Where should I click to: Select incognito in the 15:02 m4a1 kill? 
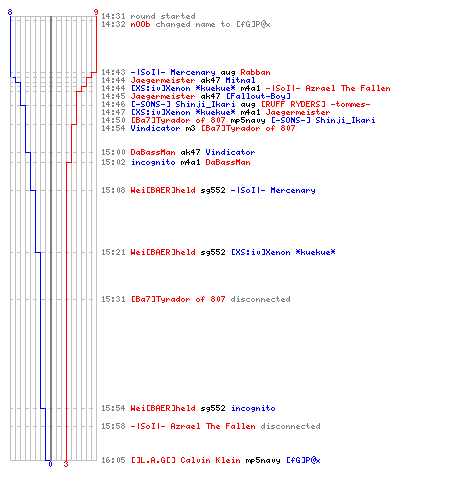(153, 162)
